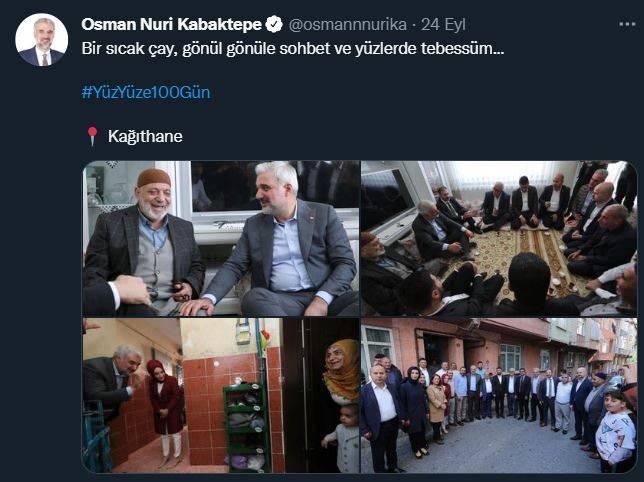Open the tweet author's profile avatar
This screenshot has width=644, height=482.
click(41, 40)
